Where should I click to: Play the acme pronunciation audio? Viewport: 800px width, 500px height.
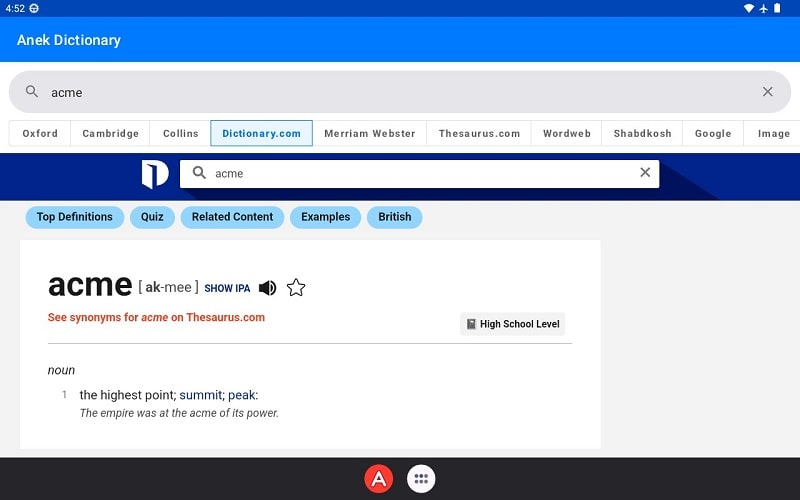tap(267, 288)
